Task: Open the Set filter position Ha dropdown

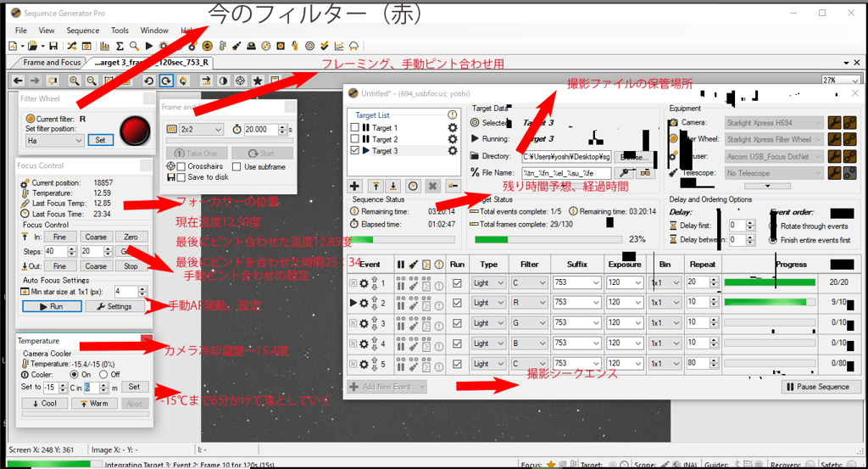Action: pos(54,141)
